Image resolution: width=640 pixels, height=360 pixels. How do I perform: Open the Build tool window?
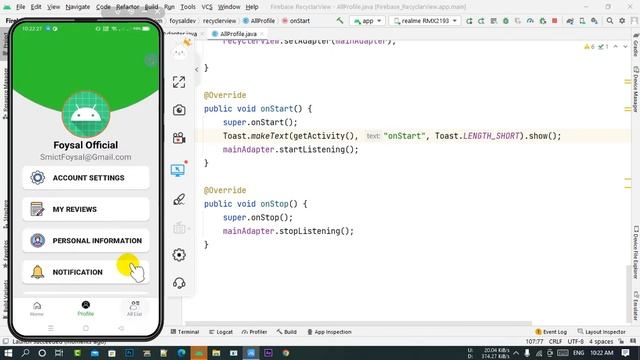click(x=287, y=332)
